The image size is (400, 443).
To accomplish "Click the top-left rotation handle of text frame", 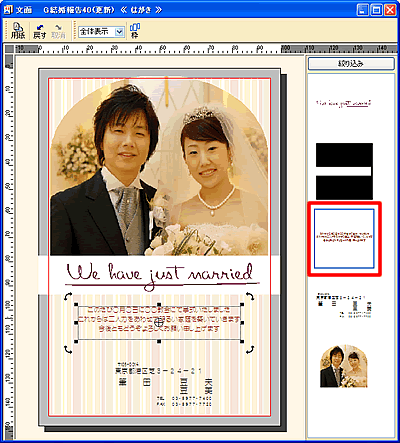I will pos(68,296).
